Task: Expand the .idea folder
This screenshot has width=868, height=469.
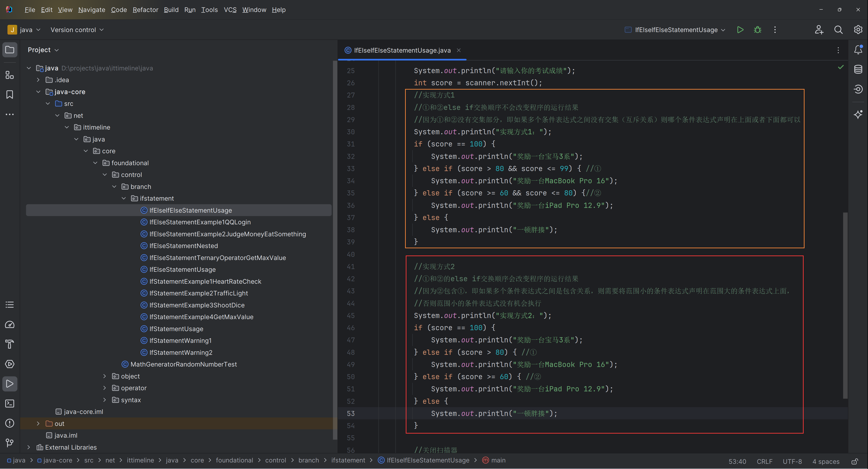Action: [38, 80]
